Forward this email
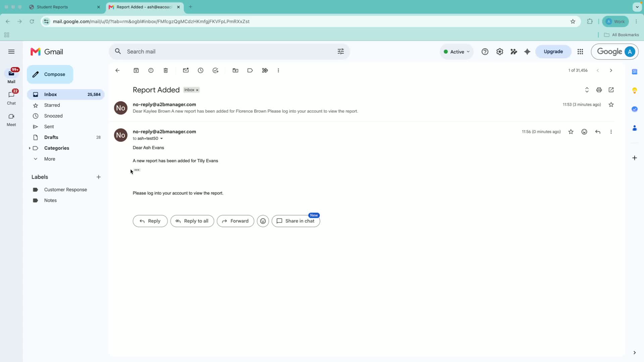 (x=235, y=221)
